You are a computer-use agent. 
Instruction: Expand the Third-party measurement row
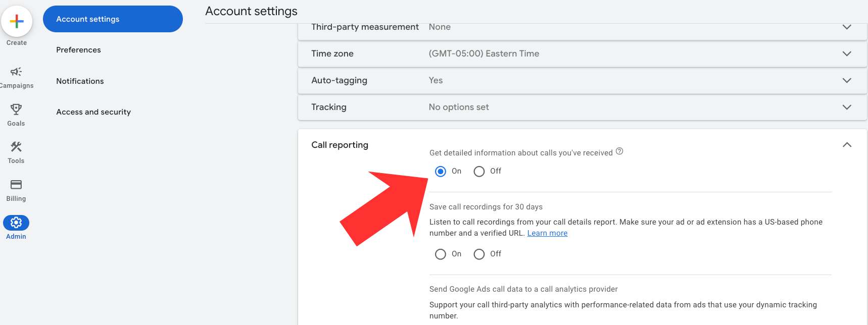coord(847,27)
